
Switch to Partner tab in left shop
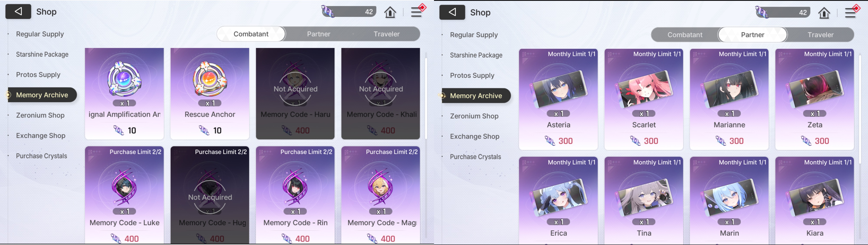pos(318,34)
